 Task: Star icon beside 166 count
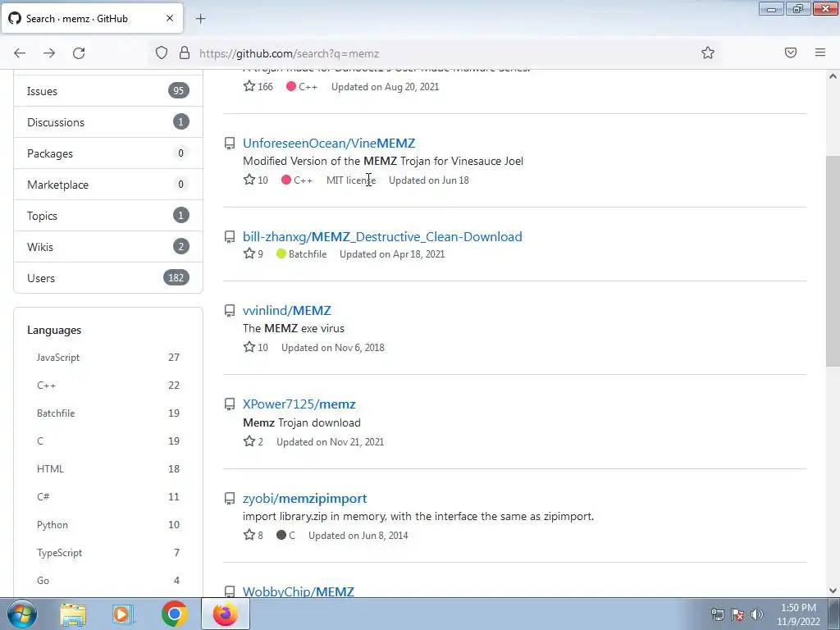pos(249,86)
